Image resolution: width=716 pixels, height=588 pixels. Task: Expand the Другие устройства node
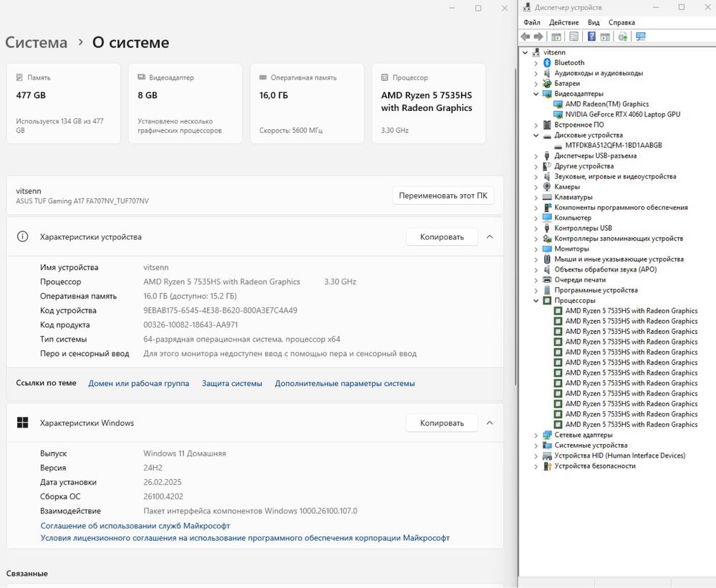click(536, 166)
